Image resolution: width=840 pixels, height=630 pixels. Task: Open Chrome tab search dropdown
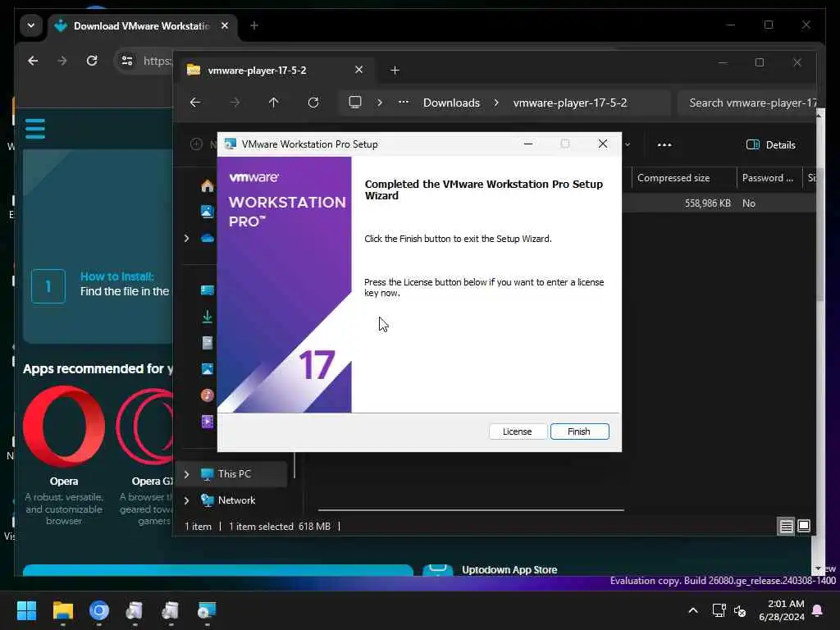[x=31, y=25]
